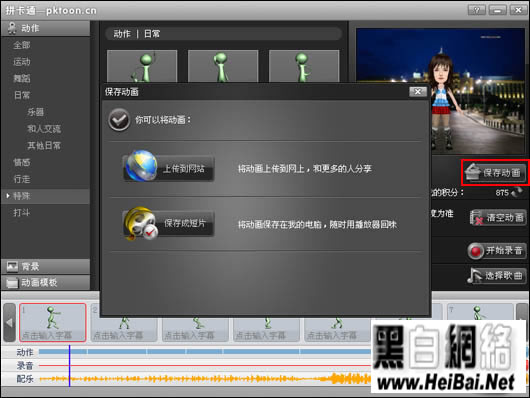
Task: Click the music note icon beside 选择歌曲
Action: tap(475, 276)
